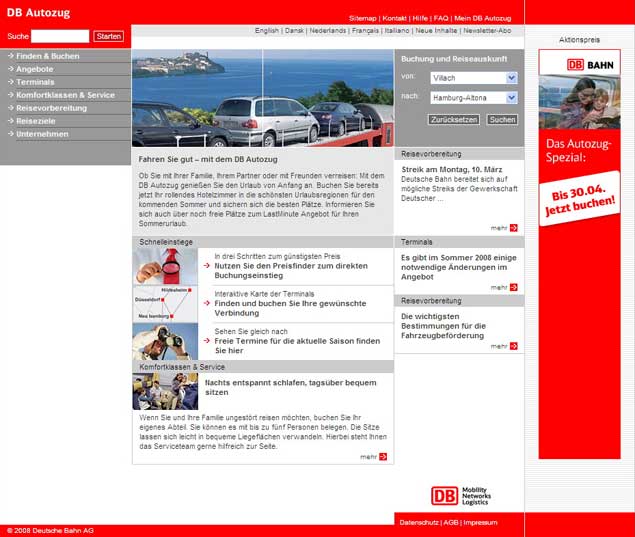Click the magnifying glass thumbnail image
Screen dimensions: 635x537
point(165,266)
